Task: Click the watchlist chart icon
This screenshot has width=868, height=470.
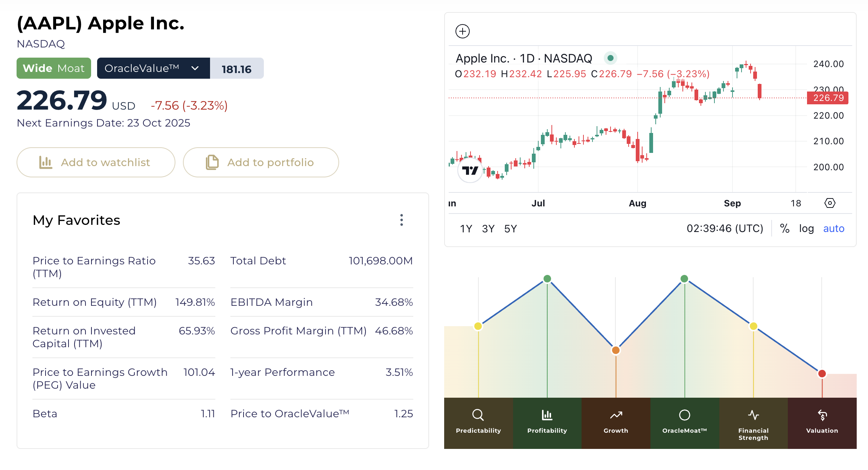Action: [46, 162]
